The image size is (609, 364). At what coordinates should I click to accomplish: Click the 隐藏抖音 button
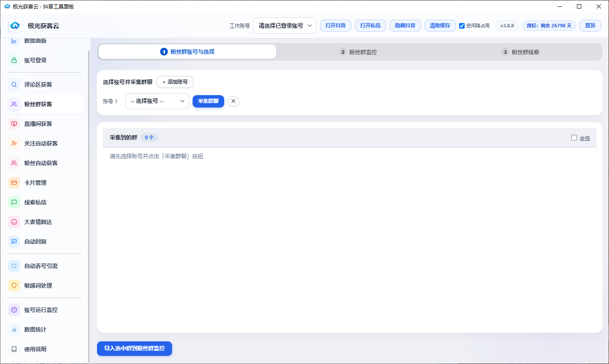405,26
